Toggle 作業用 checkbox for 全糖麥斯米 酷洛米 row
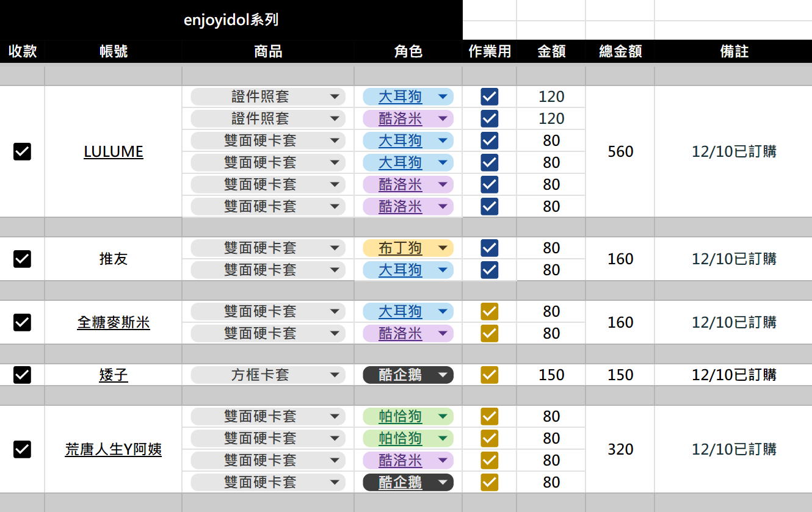Screen dimensions: 812x512 click(x=490, y=333)
